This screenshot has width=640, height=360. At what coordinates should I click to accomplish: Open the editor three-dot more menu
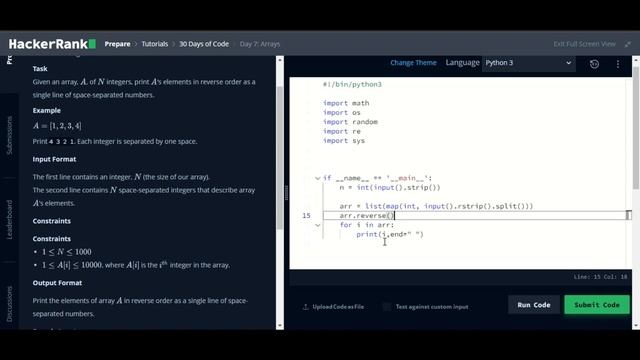click(618, 64)
